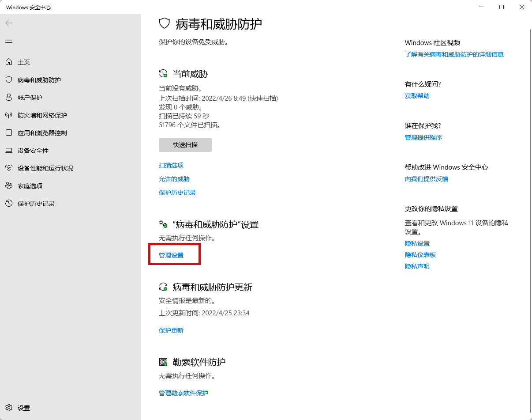Click the person icon for 帐户保护

[9, 98]
